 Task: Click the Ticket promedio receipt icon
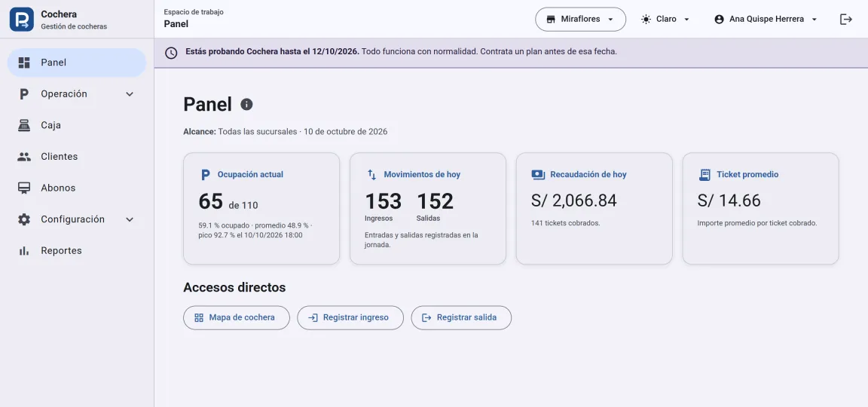tap(704, 174)
